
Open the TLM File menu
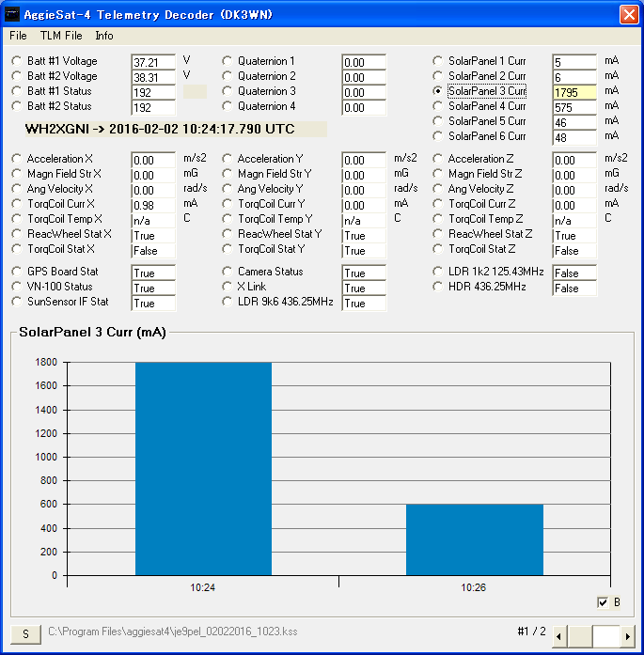[x=61, y=36]
